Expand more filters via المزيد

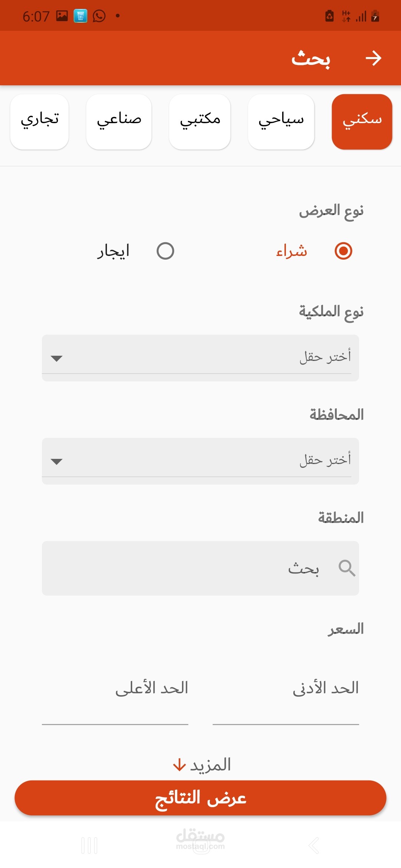point(210,765)
